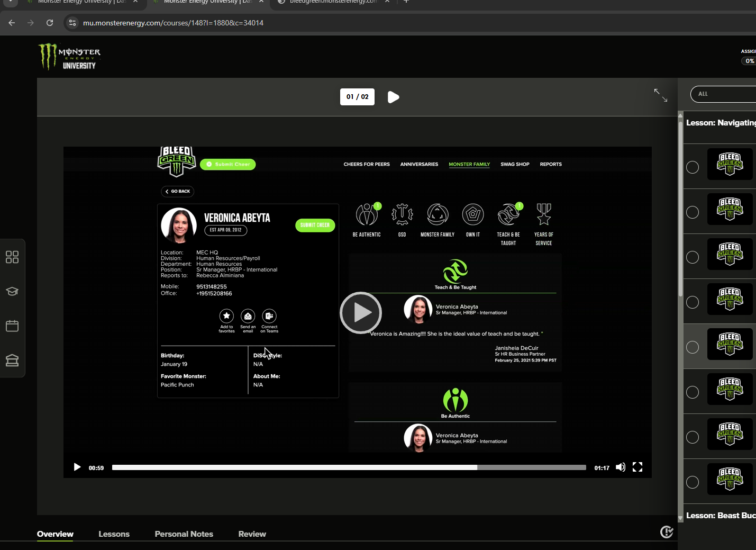The image size is (756, 550).
Task: Open the ALL filter dropdown
Action: pyautogui.click(x=723, y=94)
